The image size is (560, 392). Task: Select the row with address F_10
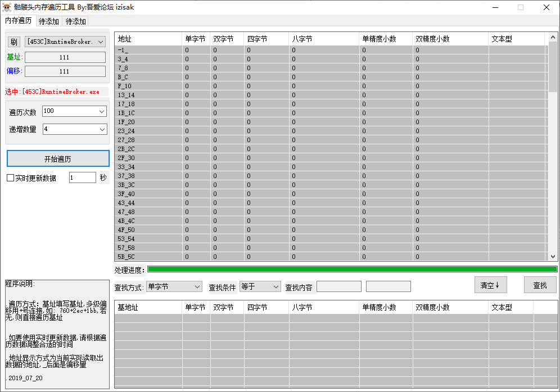tap(331, 86)
